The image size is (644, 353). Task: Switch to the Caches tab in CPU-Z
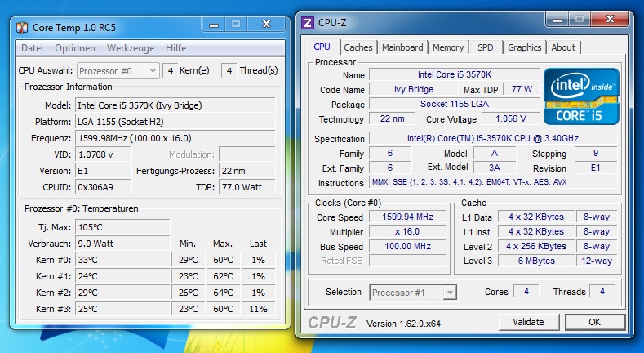[358, 47]
